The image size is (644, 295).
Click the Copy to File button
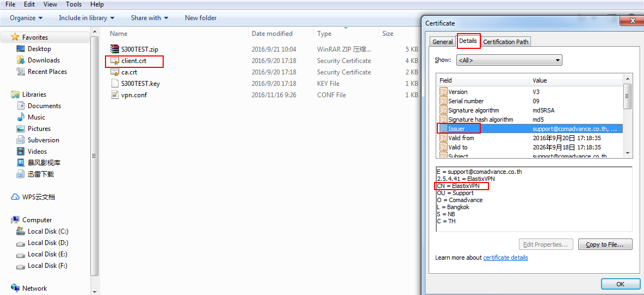(605, 244)
